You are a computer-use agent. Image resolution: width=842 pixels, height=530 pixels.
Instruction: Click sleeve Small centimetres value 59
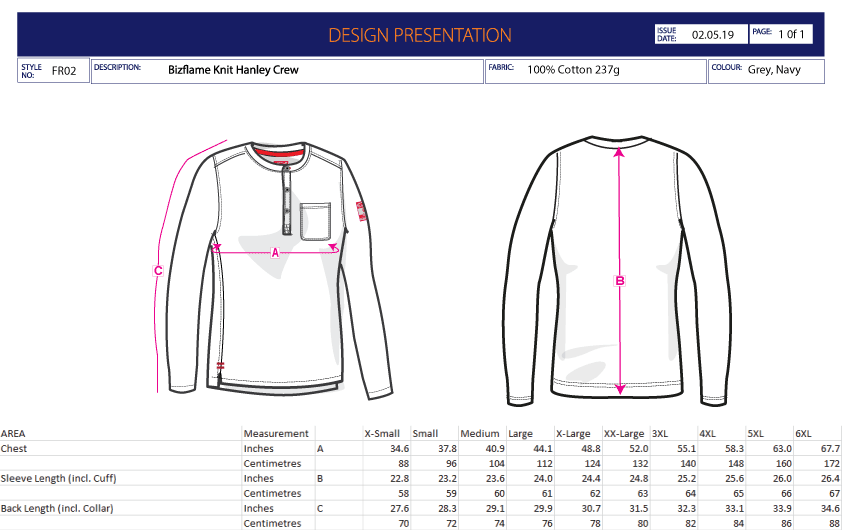click(x=452, y=493)
